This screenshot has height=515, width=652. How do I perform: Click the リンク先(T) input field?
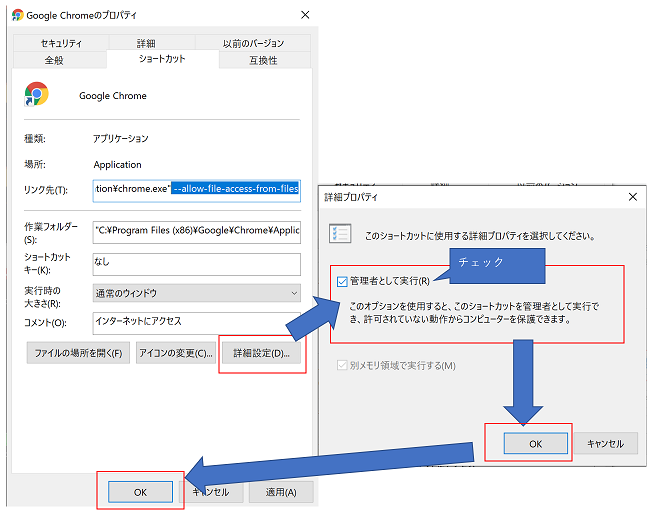click(x=196, y=191)
